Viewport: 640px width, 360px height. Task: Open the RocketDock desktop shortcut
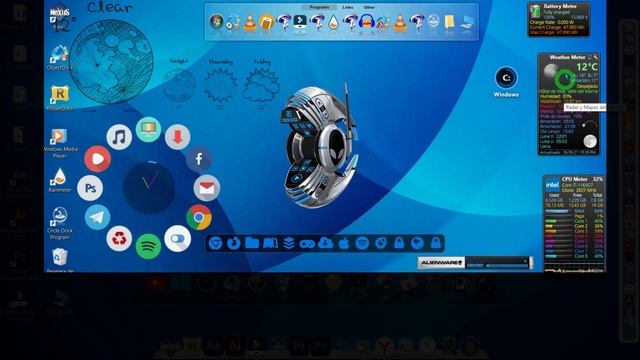tap(60, 99)
